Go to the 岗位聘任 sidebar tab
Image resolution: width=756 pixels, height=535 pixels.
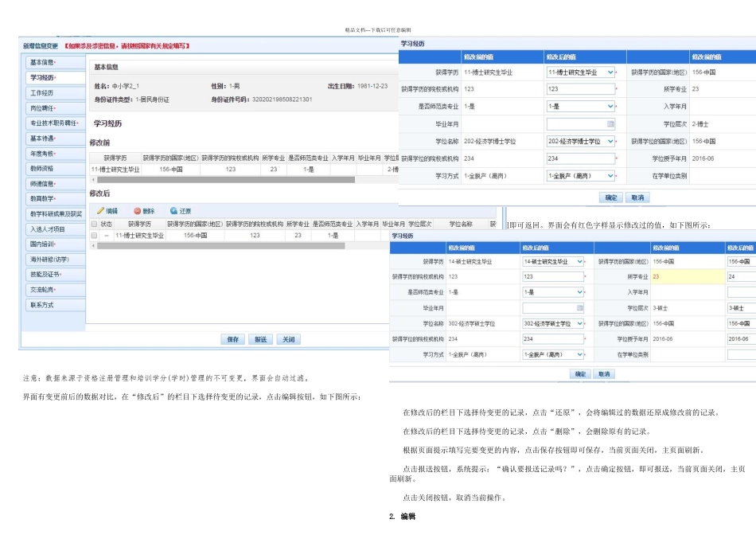coord(55,108)
